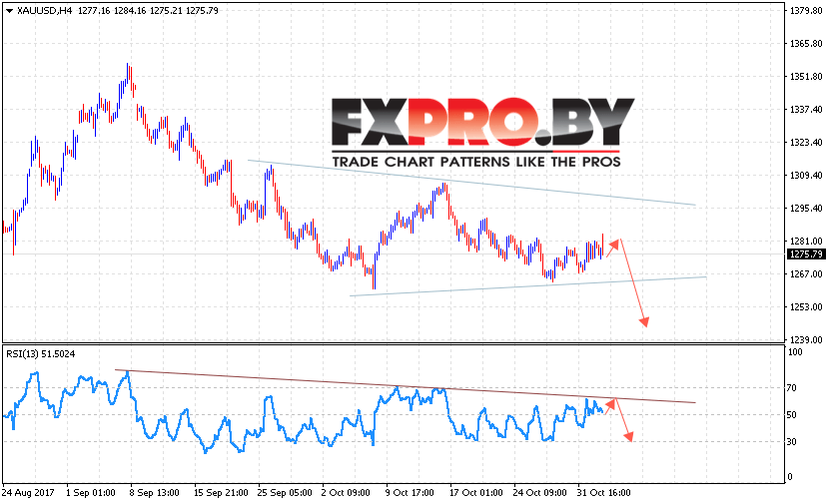Screen dimensions: 827x504
Task: Click price axis label 1351.80
Action: (x=806, y=77)
